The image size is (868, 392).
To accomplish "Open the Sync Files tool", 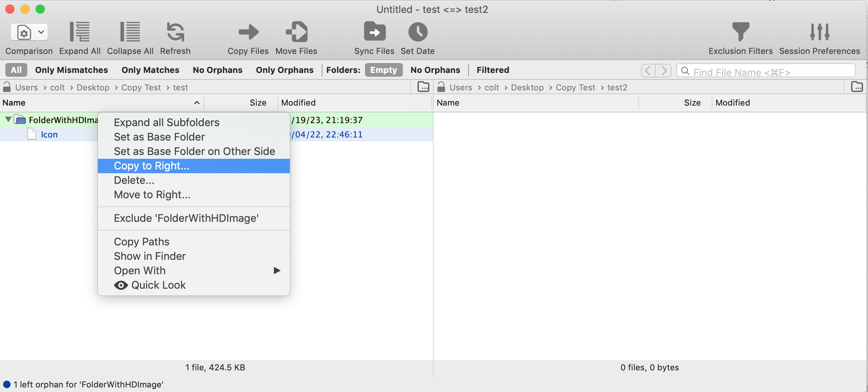I will 374,32.
